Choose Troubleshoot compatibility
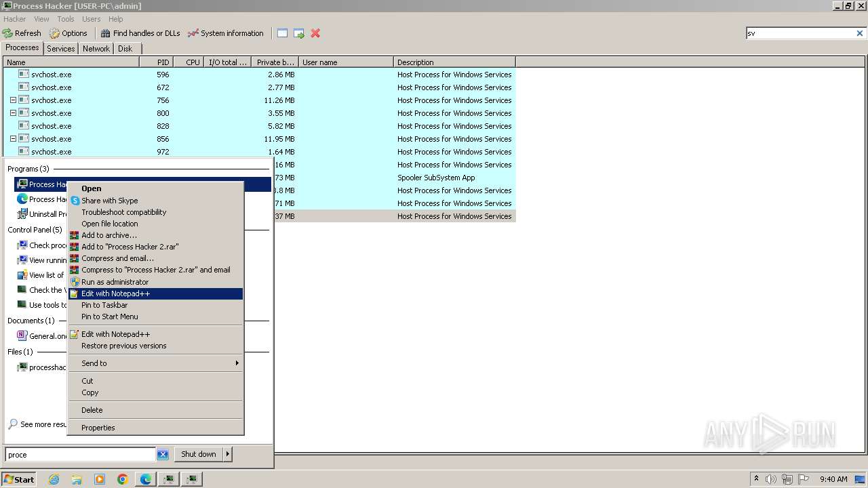 coord(155,212)
